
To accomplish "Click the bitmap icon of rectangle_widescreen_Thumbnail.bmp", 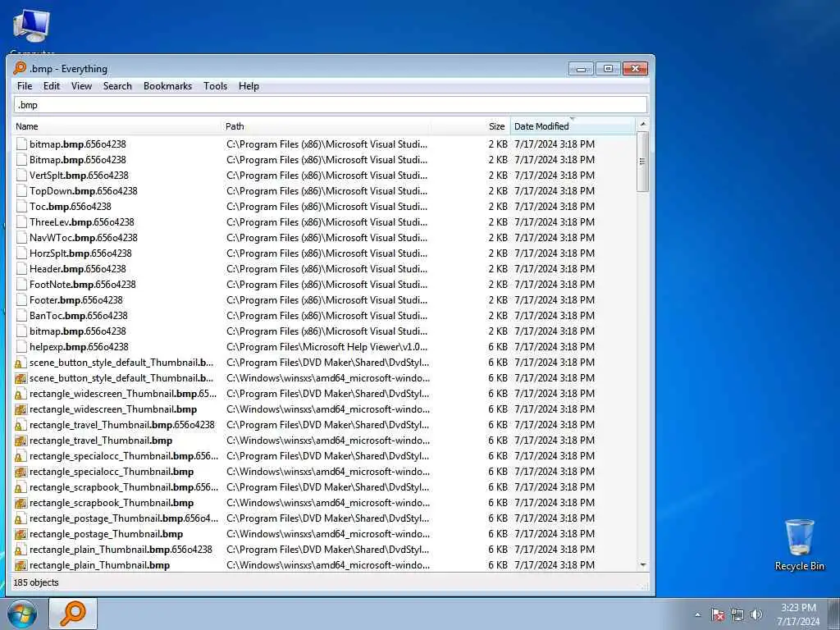I will 21,409.
